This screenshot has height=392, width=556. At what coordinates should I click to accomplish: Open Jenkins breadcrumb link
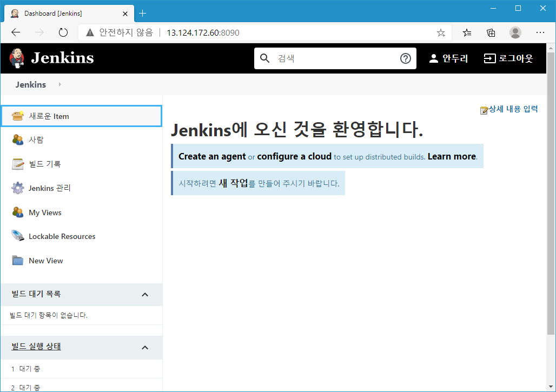(30, 85)
